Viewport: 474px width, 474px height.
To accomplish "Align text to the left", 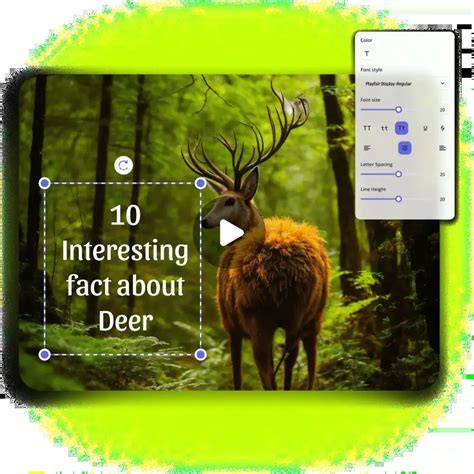I will (x=367, y=148).
